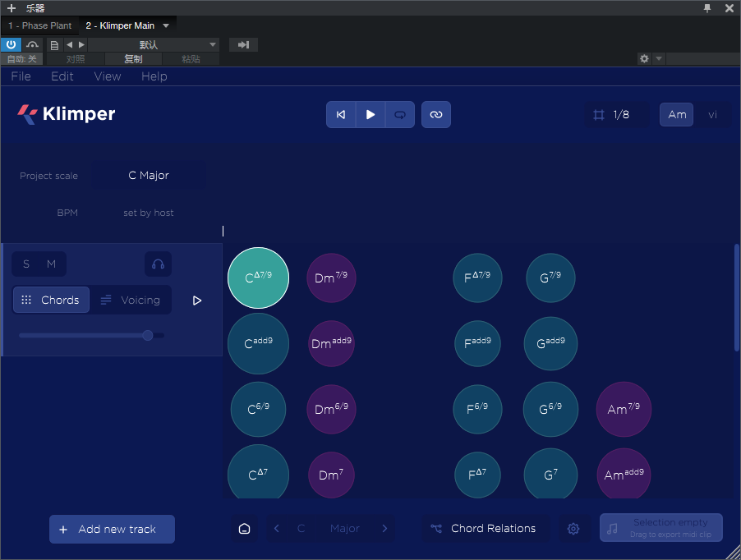Switch to the vi roman numeral mode
Screen dimensions: 741x560
(x=712, y=115)
